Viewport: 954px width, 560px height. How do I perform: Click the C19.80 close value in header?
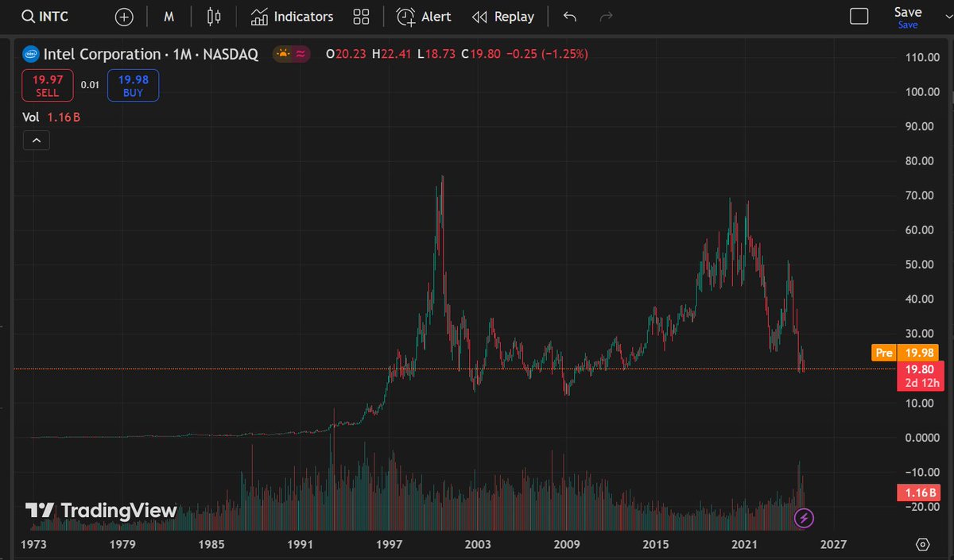482,54
